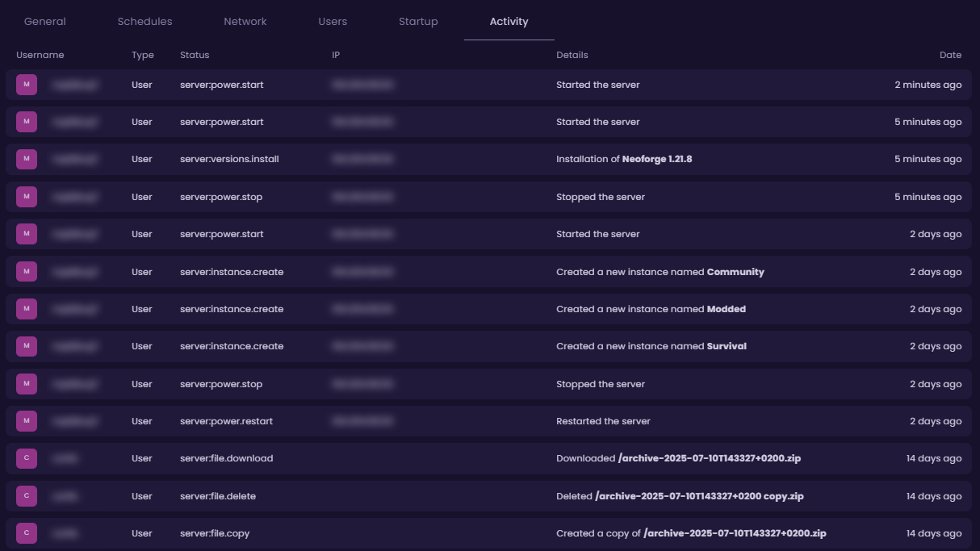The width and height of the screenshot is (980, 551).
Task: Click the Deleted archive copy.zip details
Action: click(680, 496)
